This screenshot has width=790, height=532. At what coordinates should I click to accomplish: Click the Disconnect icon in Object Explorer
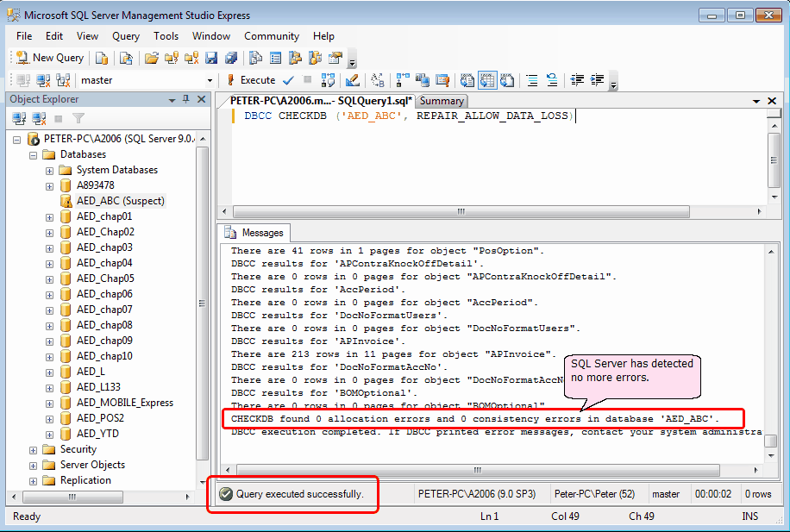pyautogui.click(x=39, y=118)
